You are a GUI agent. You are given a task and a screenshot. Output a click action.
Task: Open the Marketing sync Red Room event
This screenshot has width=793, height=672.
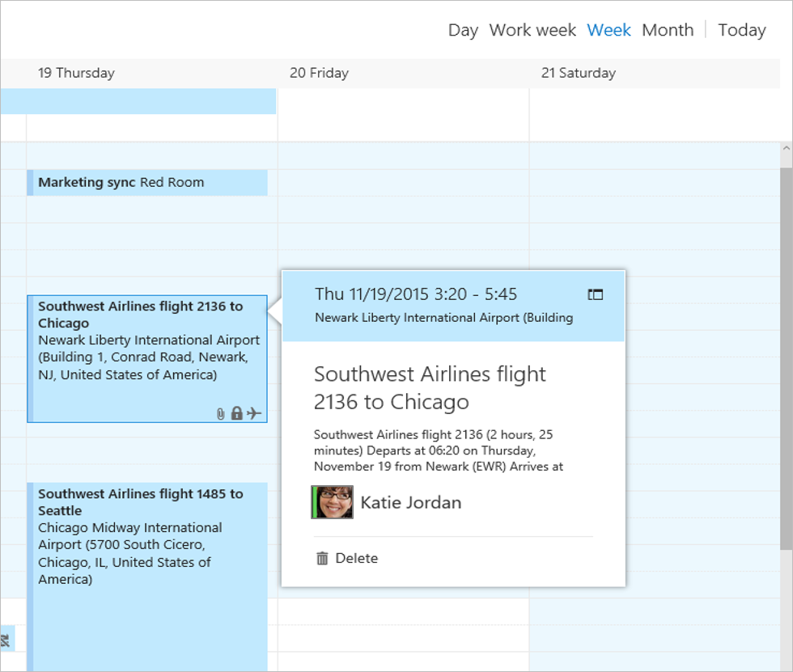[x=147, y=183]
